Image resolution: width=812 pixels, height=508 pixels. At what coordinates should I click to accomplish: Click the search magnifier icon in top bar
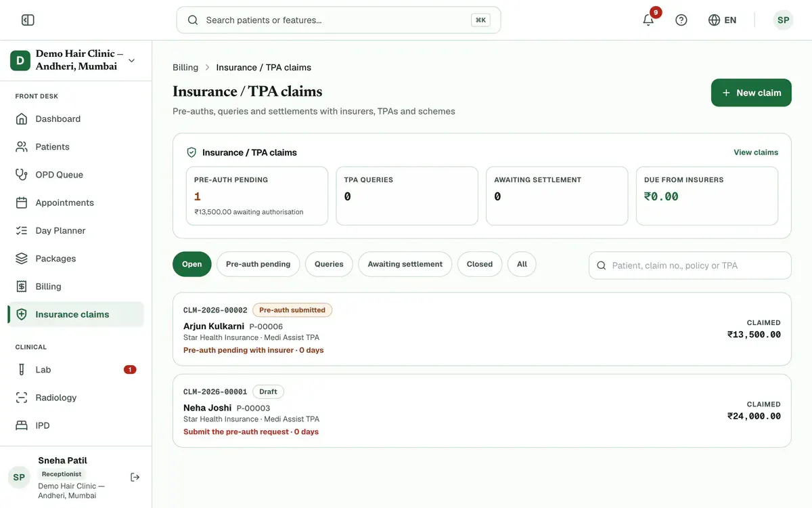(x=193, y=20)
